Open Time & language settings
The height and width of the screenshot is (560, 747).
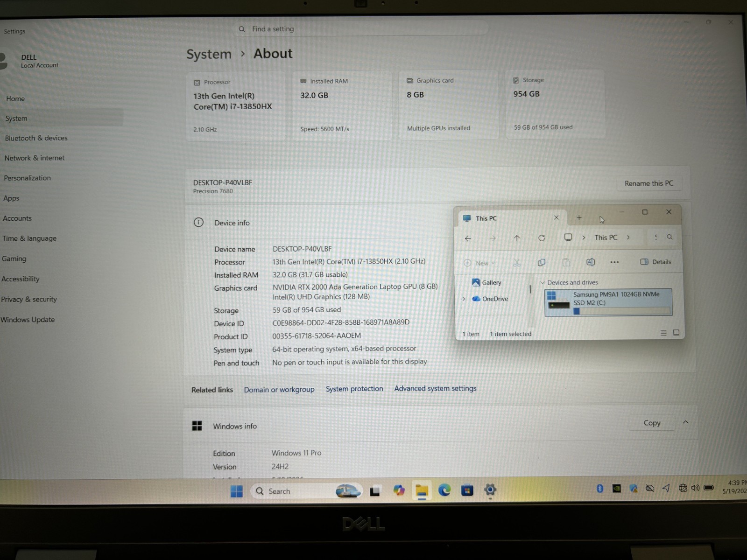click(29, 238)
